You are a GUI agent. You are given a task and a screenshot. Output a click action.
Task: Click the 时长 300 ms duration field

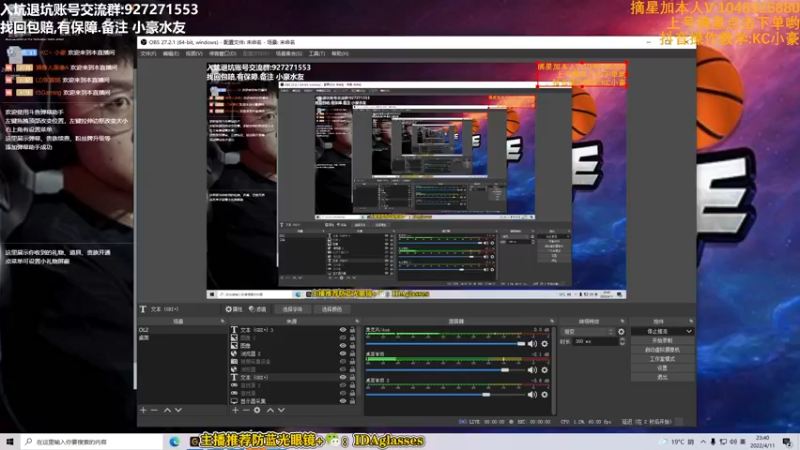pyautogui.click(x=595, y=342)
